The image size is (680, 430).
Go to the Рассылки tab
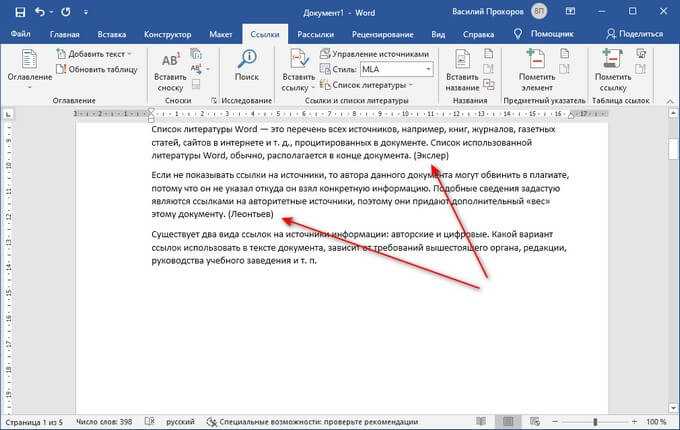(315, 34)
